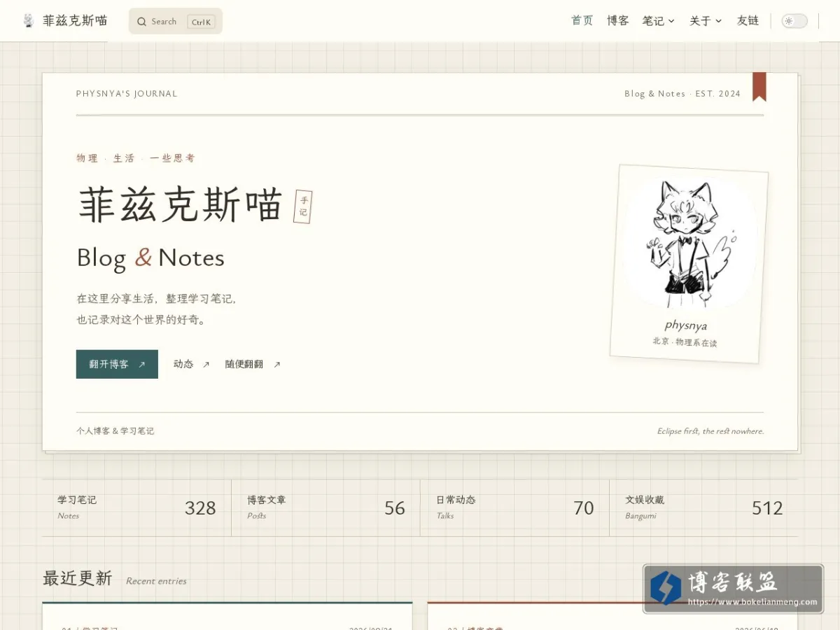Open the 博客文章 56 stat card
Screen dimensions: 840x630
pos(325,507)
